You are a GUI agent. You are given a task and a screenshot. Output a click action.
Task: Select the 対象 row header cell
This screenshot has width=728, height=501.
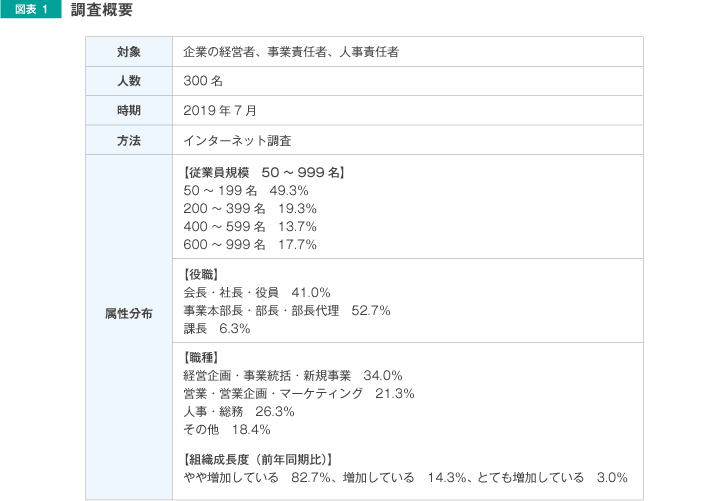click(129, 52)
